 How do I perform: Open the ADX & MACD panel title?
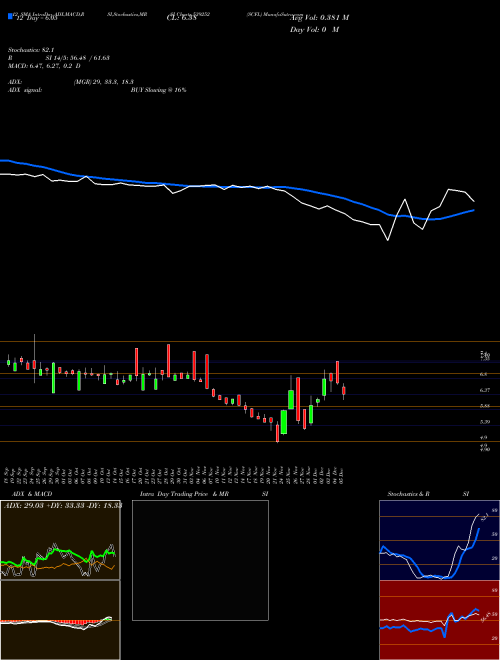32,494
